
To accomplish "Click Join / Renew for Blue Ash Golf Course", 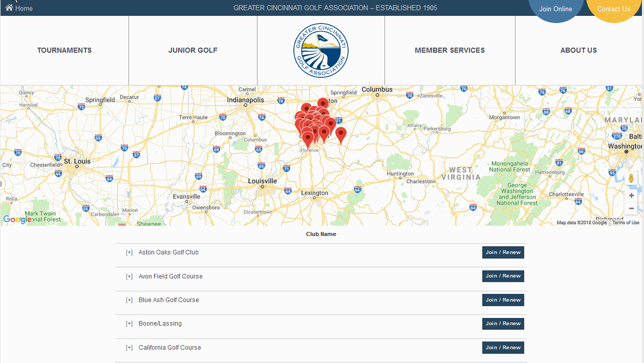I will pos(503,300).
